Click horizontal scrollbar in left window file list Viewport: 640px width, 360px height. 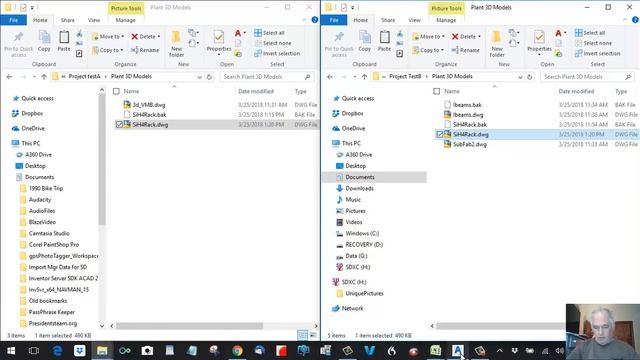[x=190, y=326]
